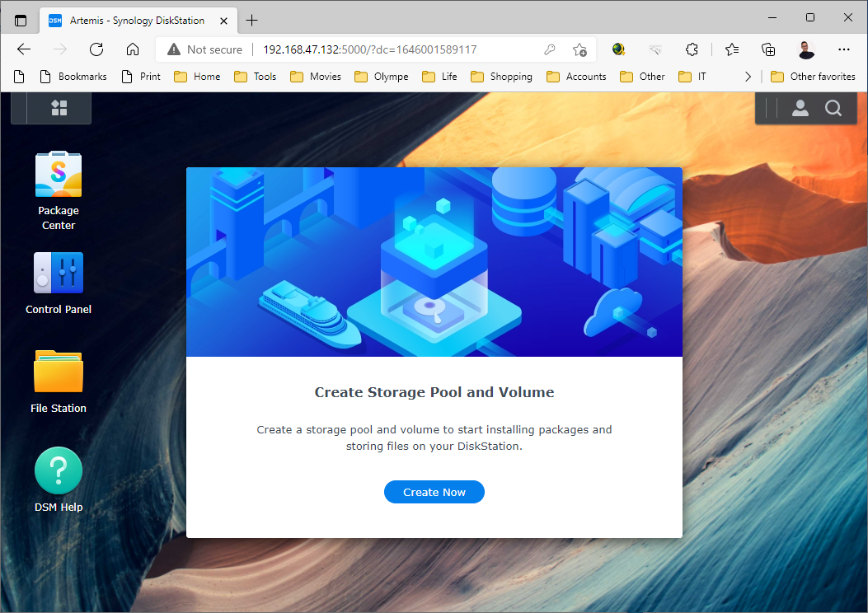The height and width of the screenshot is (613, 868).
Task: Open the Bookmarks favorites bar item
Action: coord(73,77)
